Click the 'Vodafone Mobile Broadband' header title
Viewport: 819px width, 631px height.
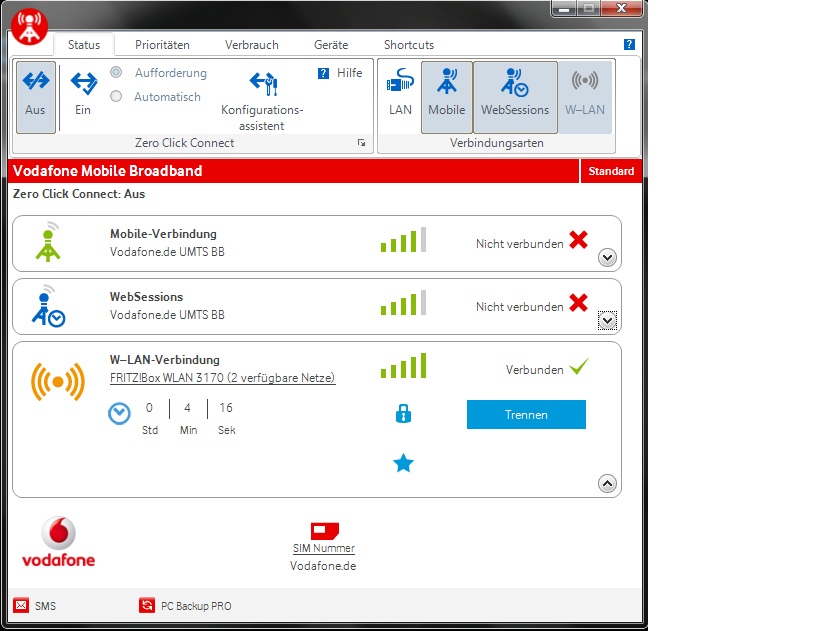click(x=108, y=171)
